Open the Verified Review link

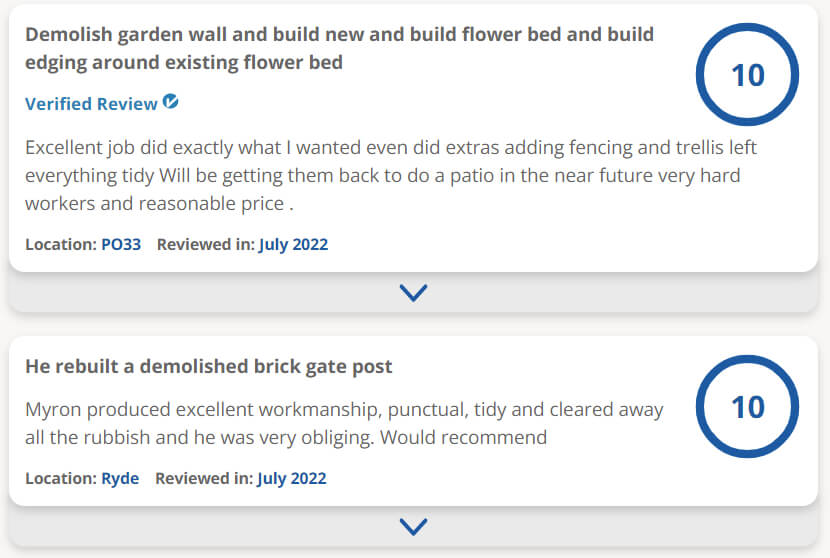91,104
